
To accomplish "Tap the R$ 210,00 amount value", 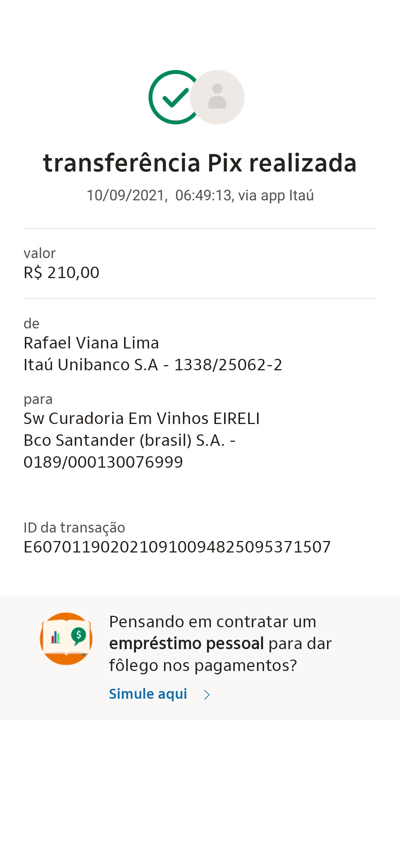I will click(x=61, y=273).
